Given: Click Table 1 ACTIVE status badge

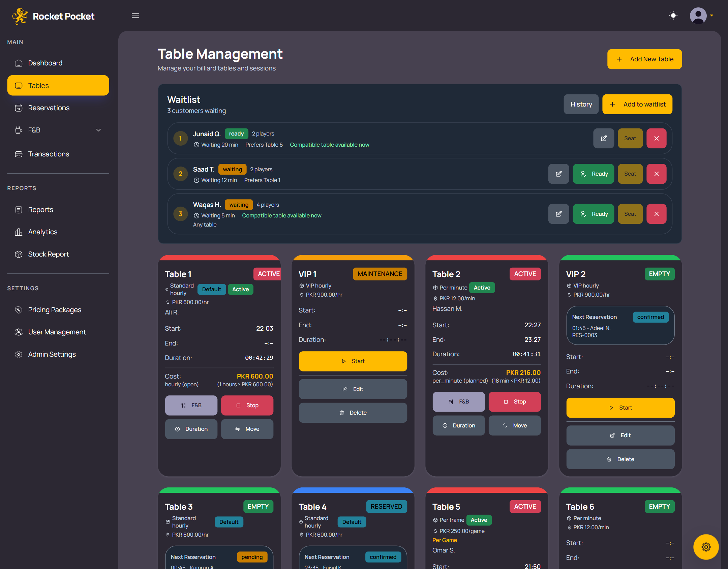Looking at the screenshot, I should [267, 274].
